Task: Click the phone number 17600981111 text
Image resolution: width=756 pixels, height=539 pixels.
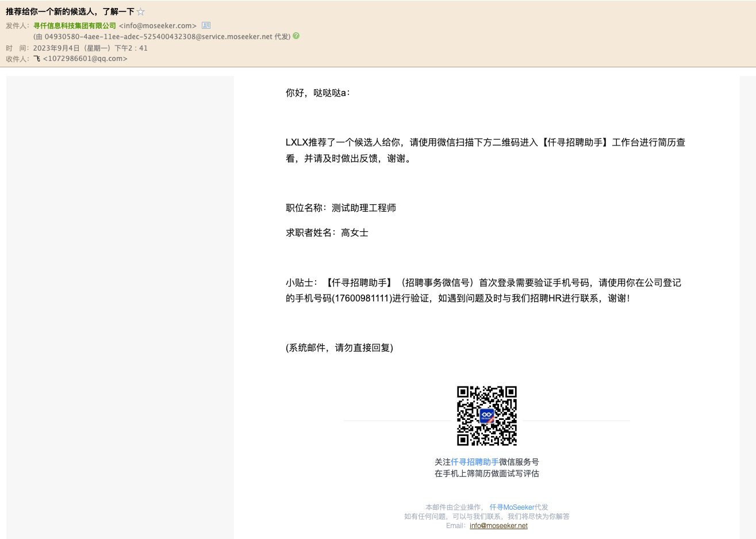Action: [362, 298]
